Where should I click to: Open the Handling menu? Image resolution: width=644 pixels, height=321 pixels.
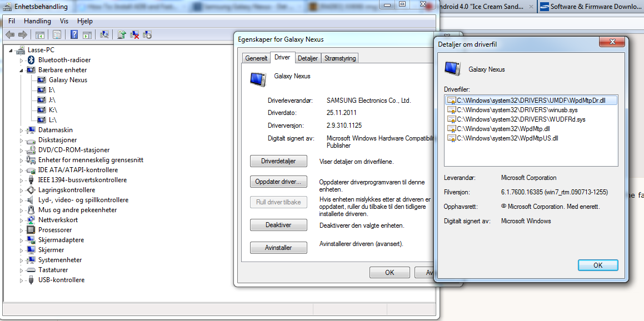coord(37,21)
